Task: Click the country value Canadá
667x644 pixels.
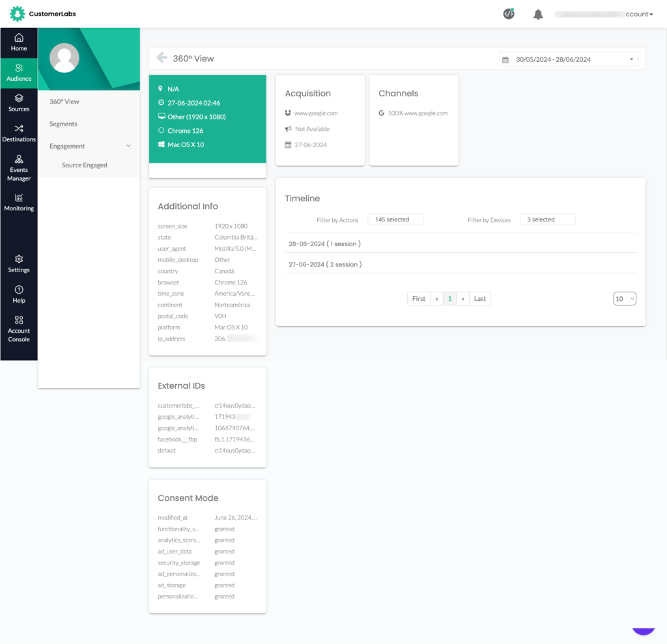Action: (224, 271)
